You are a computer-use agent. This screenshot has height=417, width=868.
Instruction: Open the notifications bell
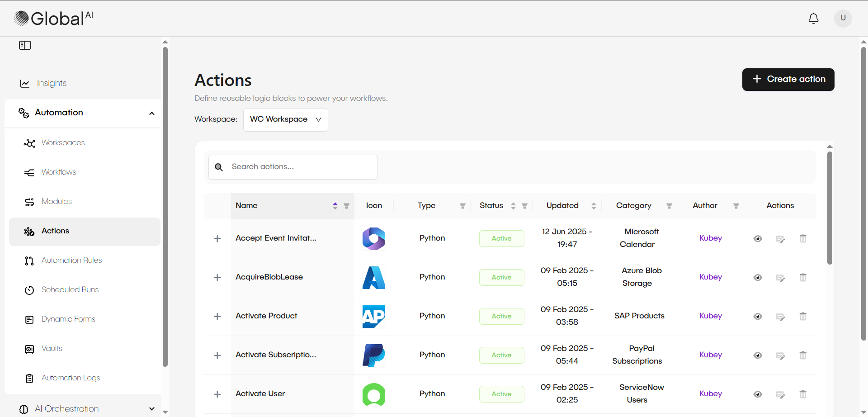coord(813,18)
